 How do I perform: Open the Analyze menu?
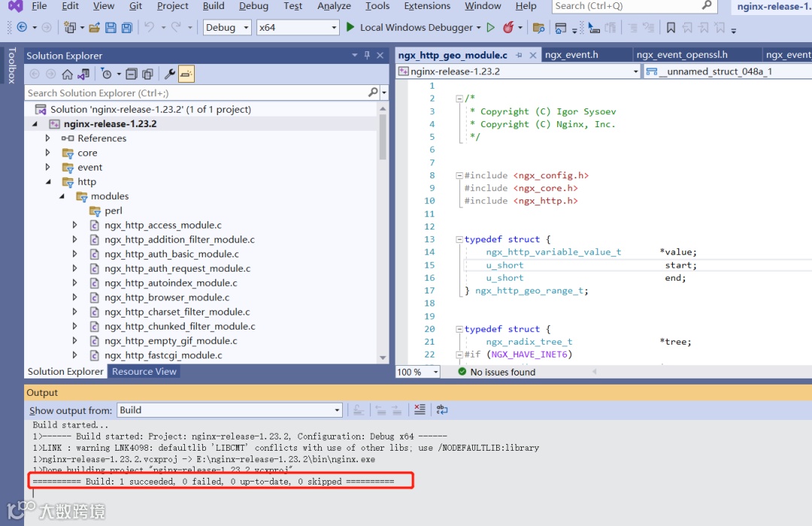(334, 6)
